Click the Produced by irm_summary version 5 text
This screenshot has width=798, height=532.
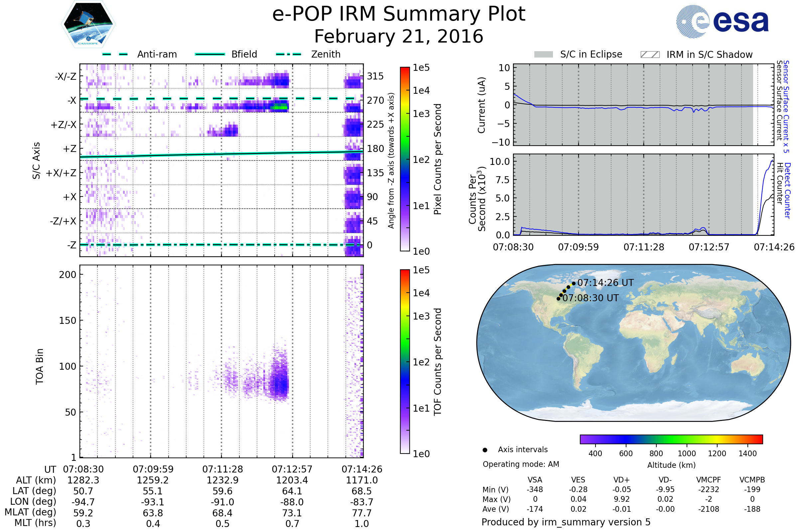tap(566, 522)
